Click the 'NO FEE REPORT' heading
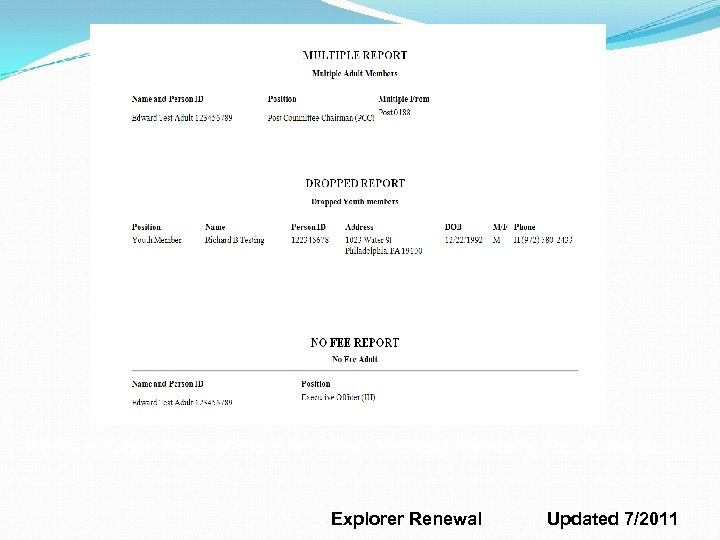Screen dimensions: 720x540 (x=354, y=343)
